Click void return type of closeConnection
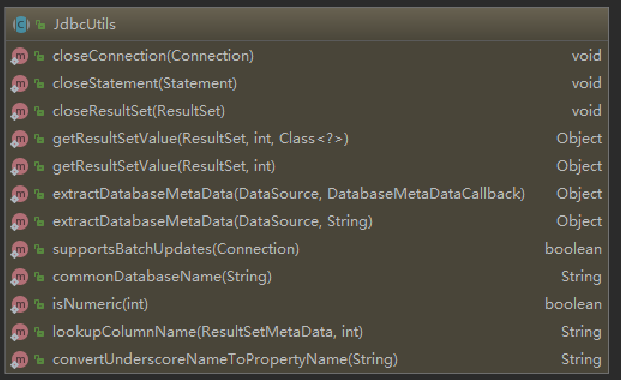This screenshot has height=380, width=621. pyautogui.click(x=587, y=56)
